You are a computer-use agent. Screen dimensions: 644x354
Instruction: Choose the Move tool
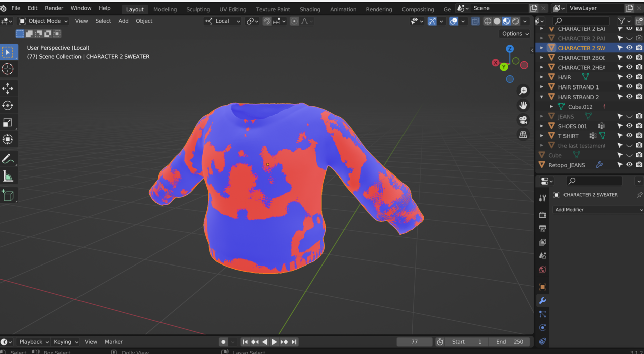(8, 88)
